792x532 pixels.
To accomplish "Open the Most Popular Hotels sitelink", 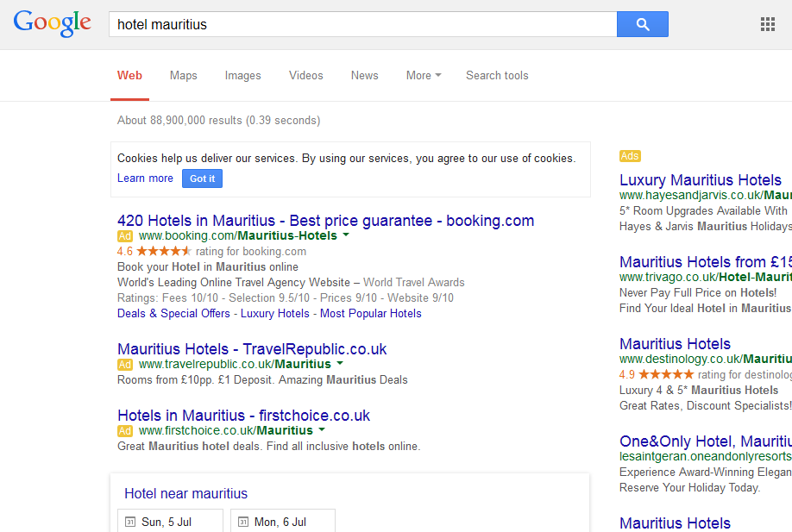I will 371,314.
